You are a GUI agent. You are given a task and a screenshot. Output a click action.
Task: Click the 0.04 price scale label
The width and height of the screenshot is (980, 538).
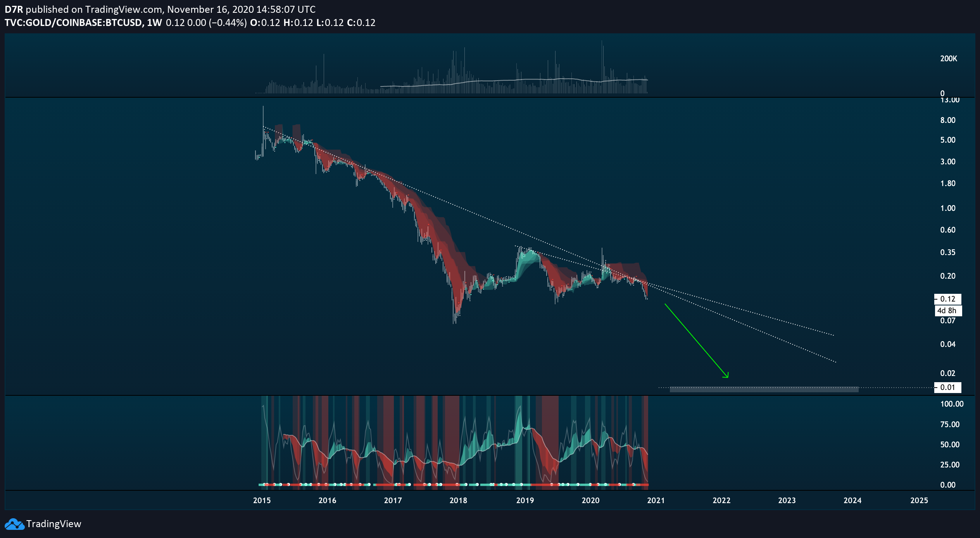tap(948, 344)
